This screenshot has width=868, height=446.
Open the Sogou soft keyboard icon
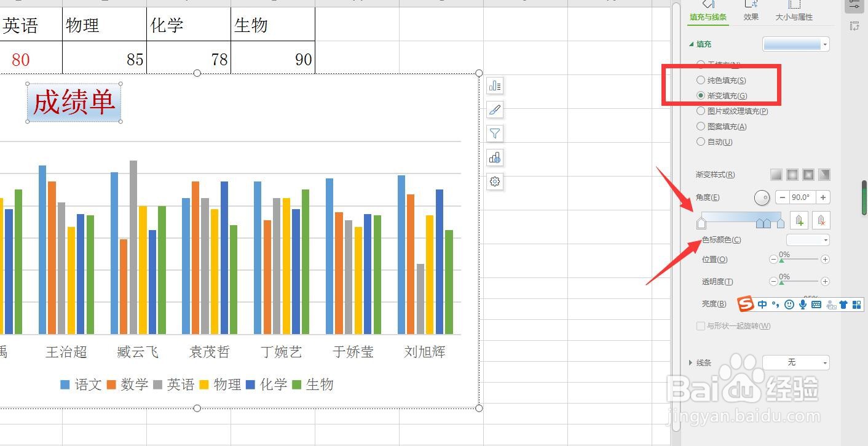click(x=816, y=305)
